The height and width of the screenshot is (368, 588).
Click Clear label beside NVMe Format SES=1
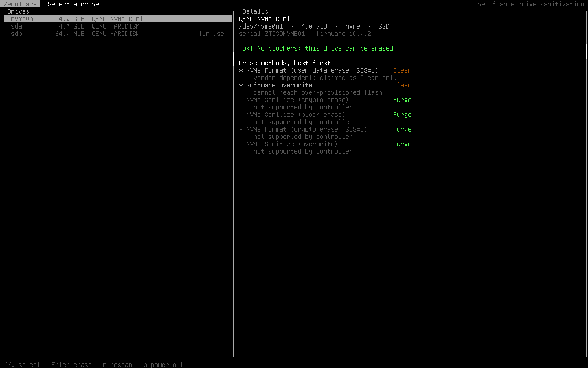point(402,70)
